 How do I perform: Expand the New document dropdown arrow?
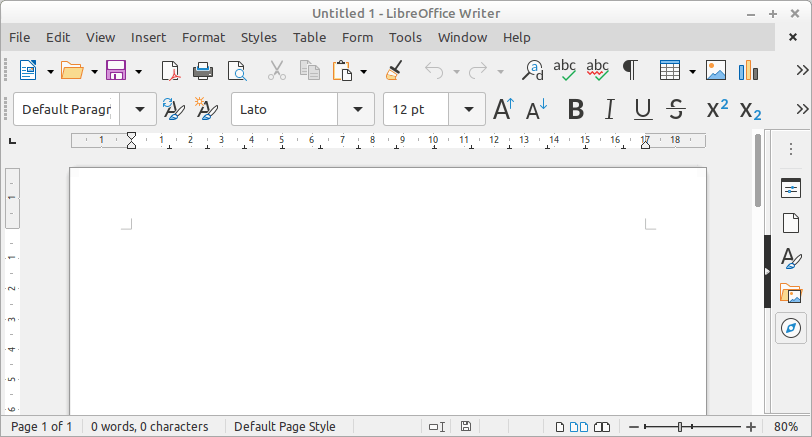(x=50, y=71)
